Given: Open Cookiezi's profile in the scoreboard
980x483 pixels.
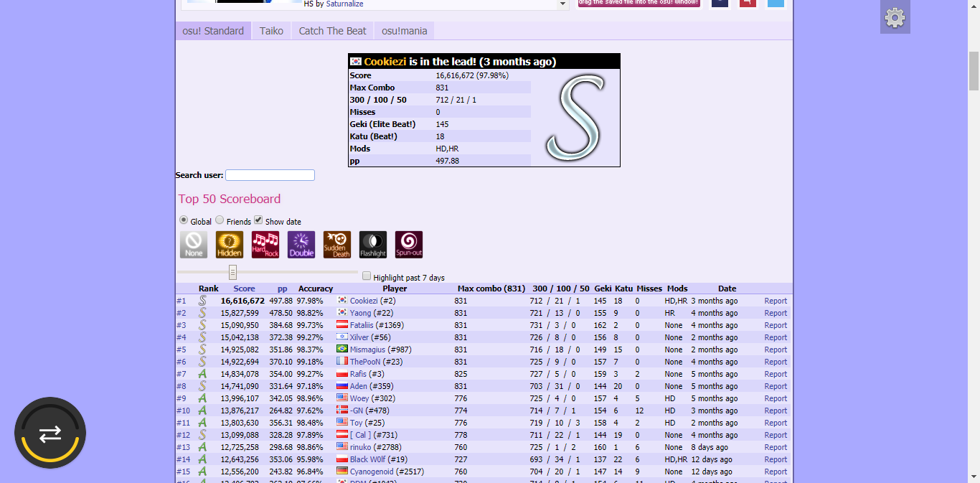Looking at the screenshot, I should pyautogui.click(x=363, y=301).
